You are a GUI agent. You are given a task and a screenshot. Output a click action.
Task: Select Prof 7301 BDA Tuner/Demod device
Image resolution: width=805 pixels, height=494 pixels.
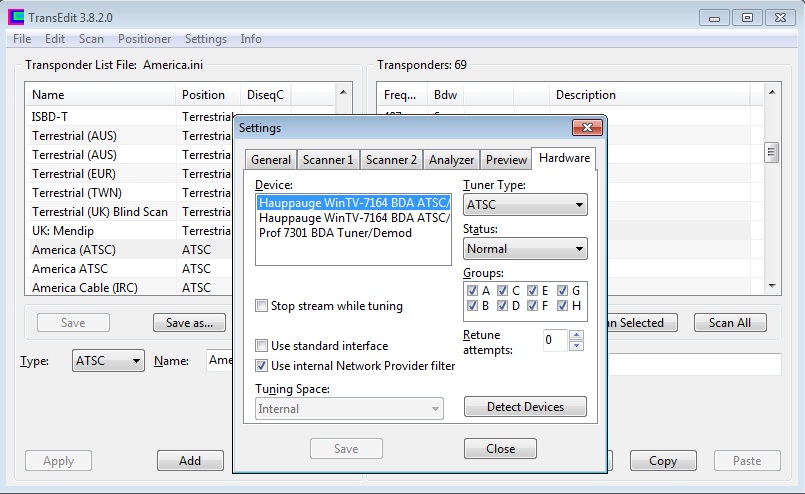pyautogui.click(x=335, y=233)
